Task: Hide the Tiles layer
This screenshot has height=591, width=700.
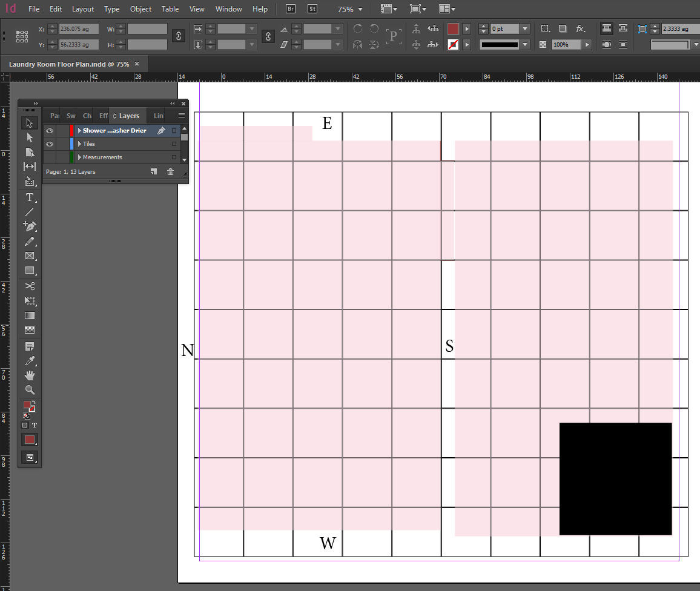Action: (50, 144)
